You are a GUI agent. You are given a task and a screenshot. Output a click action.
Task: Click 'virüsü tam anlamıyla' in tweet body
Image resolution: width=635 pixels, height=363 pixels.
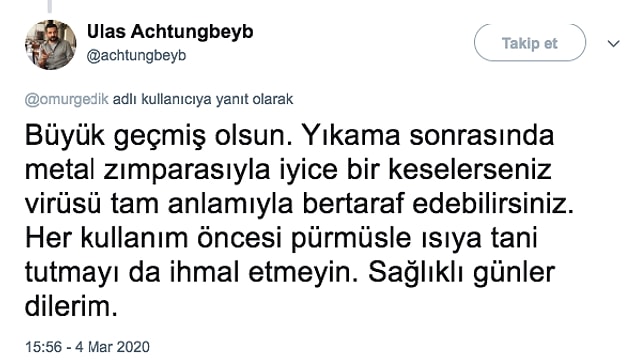click(159, 205)
